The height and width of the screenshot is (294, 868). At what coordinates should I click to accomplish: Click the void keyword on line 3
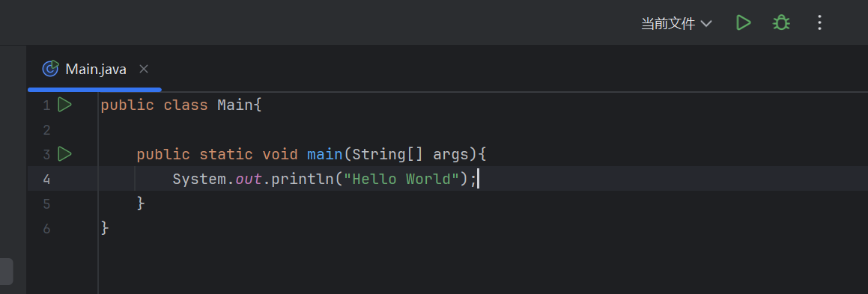coord(280,154)
